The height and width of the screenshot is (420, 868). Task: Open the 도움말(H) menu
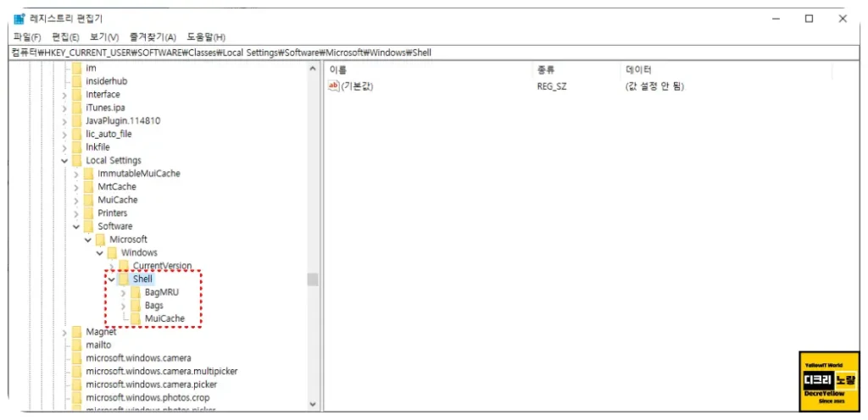206,37
